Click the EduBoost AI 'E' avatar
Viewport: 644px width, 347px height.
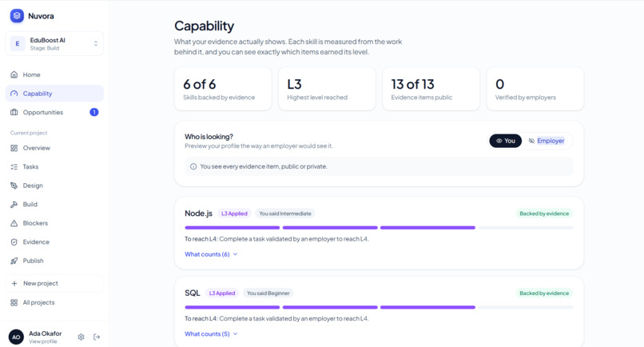18,44
